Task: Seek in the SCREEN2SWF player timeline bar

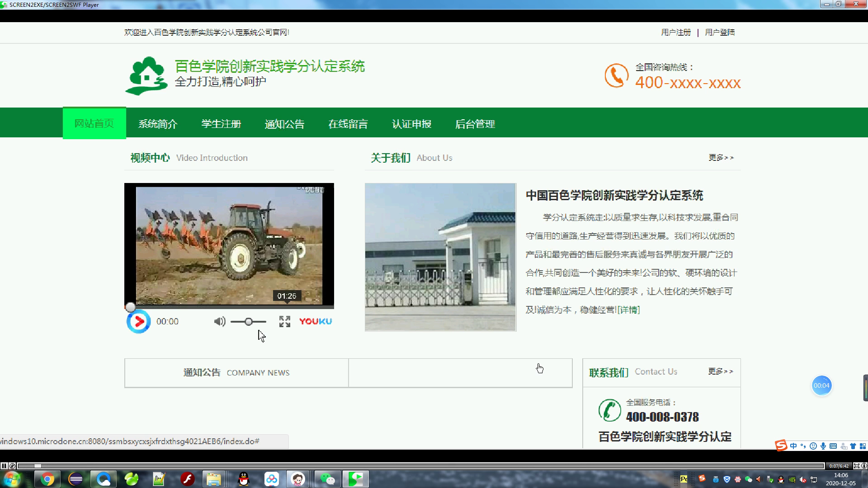Action: [421, 466]
